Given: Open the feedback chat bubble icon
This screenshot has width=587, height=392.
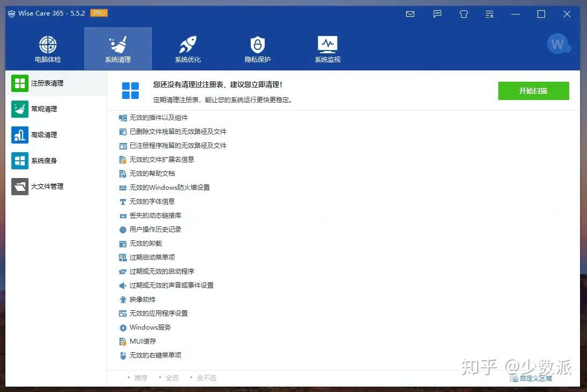Looking at the screenshot, I should (x=437, y=14).
